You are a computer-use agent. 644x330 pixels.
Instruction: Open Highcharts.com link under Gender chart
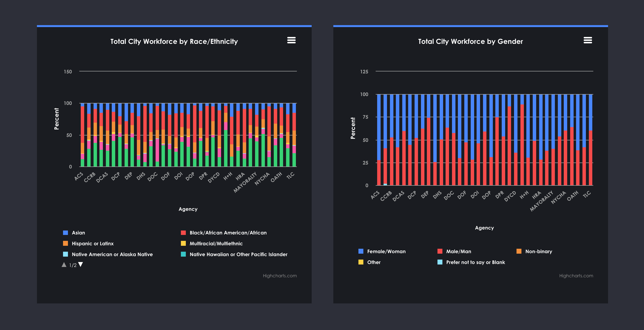576,276
